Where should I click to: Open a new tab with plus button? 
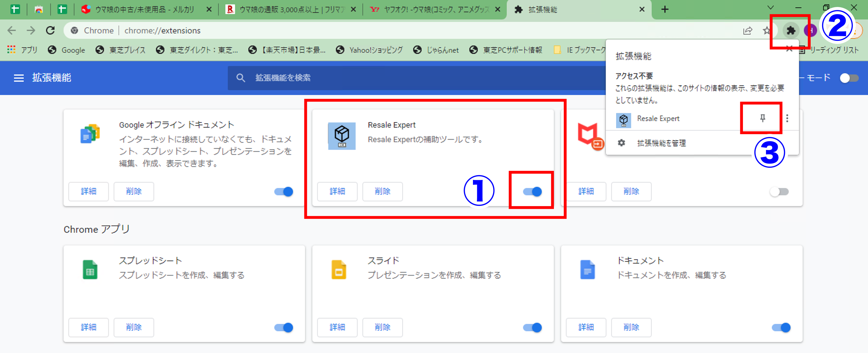(x=664, y=9)
